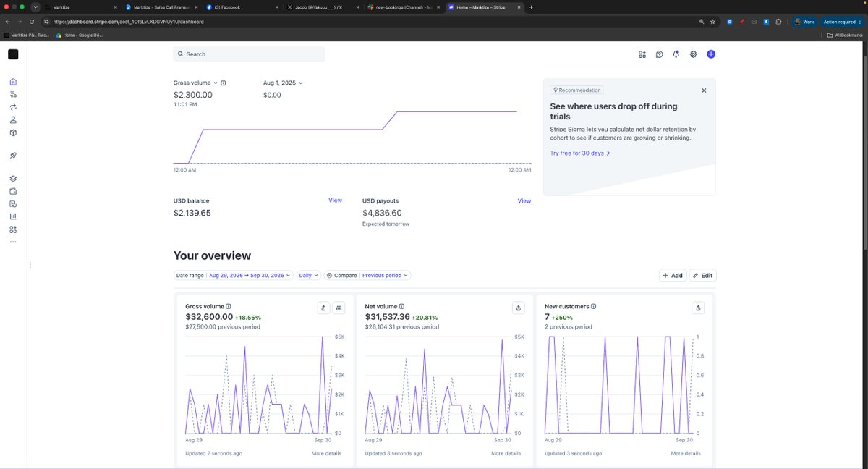Click the pinned shortcut pin icon
This screenshot has height=469, width=868.
(13, 156)
